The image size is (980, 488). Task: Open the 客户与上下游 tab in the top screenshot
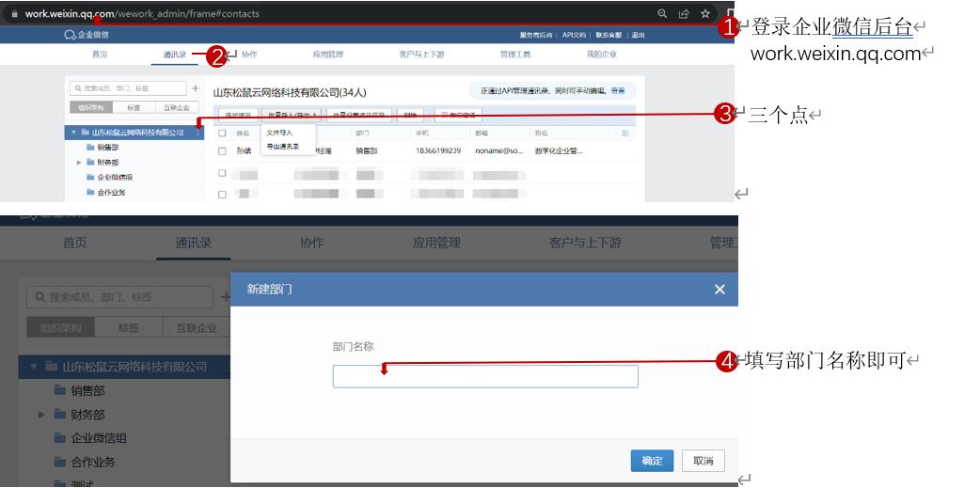[421, 55]
